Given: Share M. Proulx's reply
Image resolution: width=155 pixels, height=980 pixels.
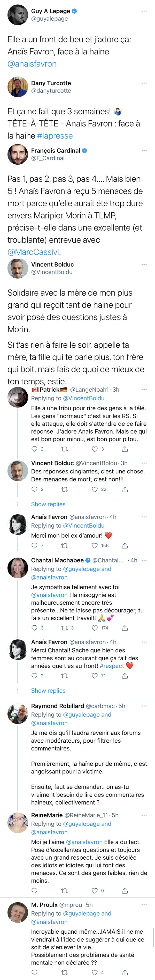Looking at the screenshot, I should click(125, 972).
